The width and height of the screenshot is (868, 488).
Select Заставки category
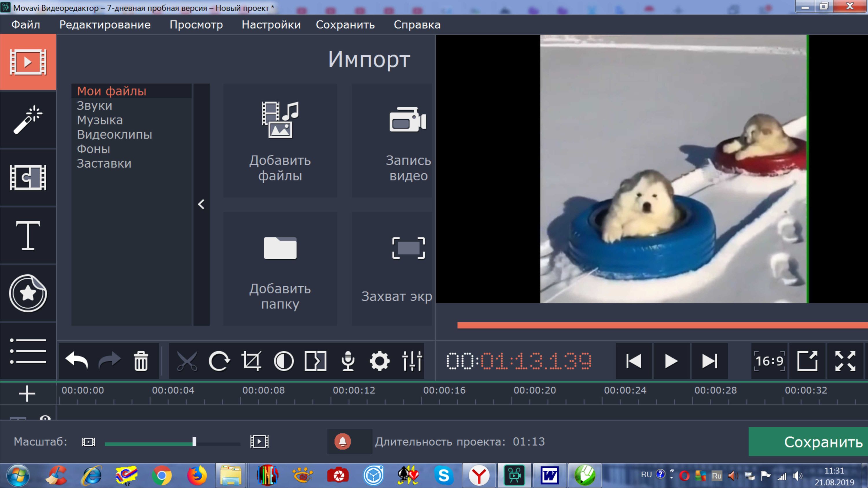(131, 163)
